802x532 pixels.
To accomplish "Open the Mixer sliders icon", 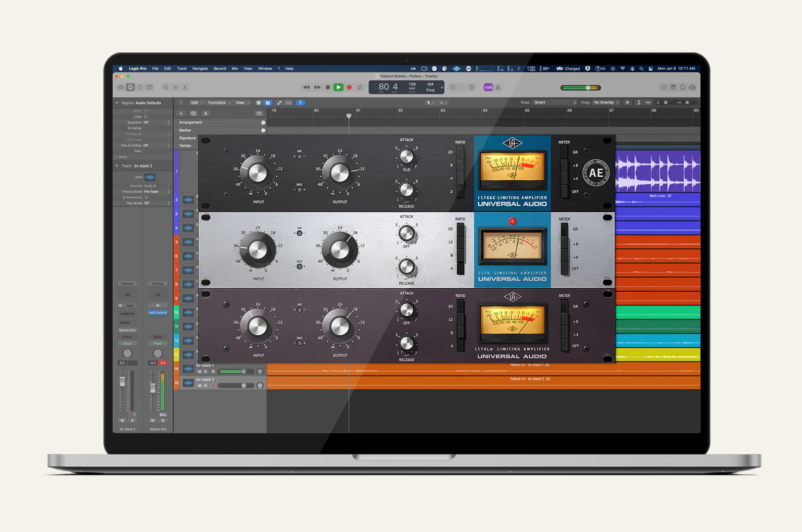I will [x=175, y=87].
